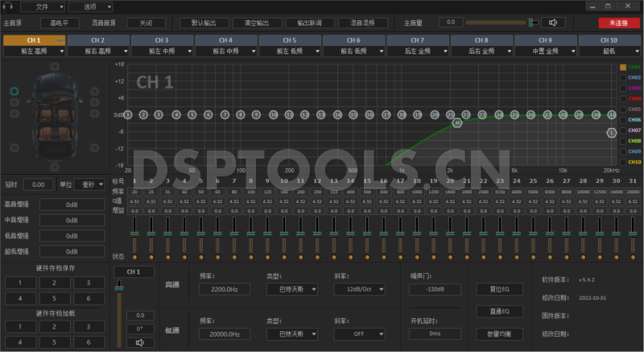Check the CH10 curve checkbox

623,162
